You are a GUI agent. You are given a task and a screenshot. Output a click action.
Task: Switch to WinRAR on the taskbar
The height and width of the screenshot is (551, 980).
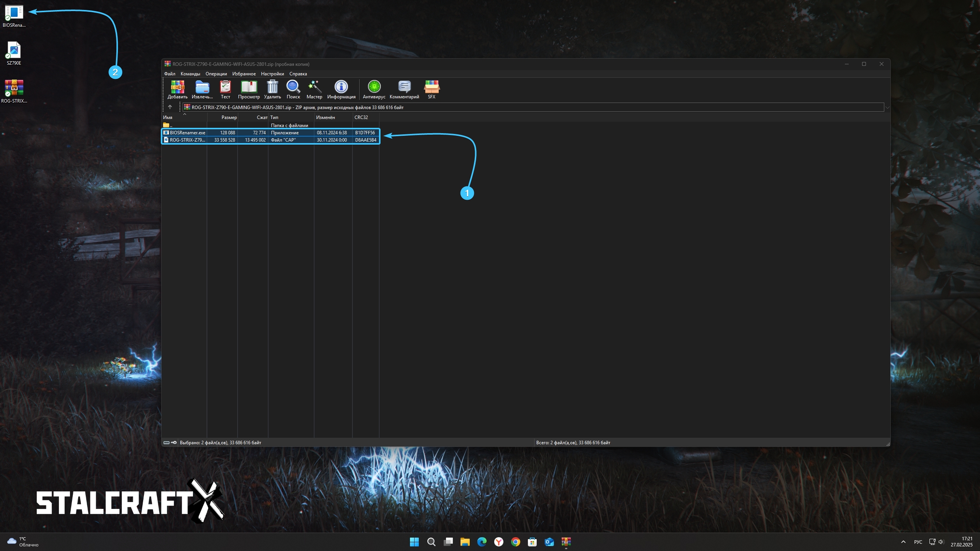point(566,542)
